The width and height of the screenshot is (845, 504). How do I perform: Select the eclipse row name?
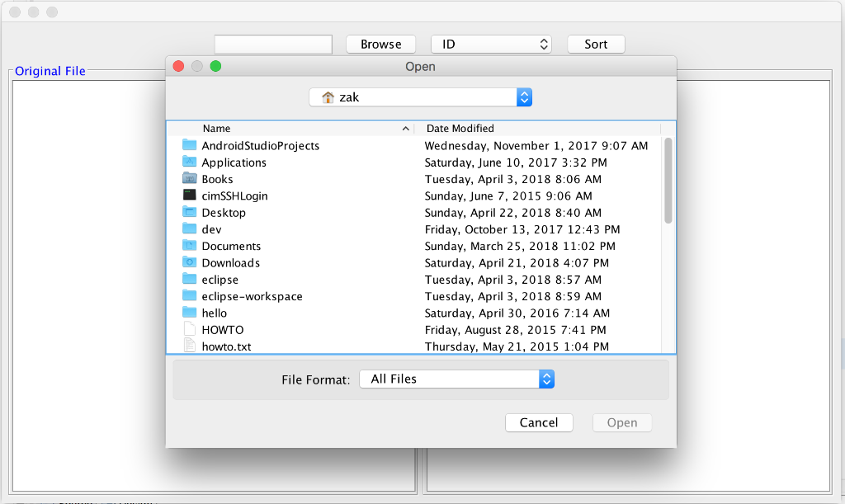pos(220,280)
